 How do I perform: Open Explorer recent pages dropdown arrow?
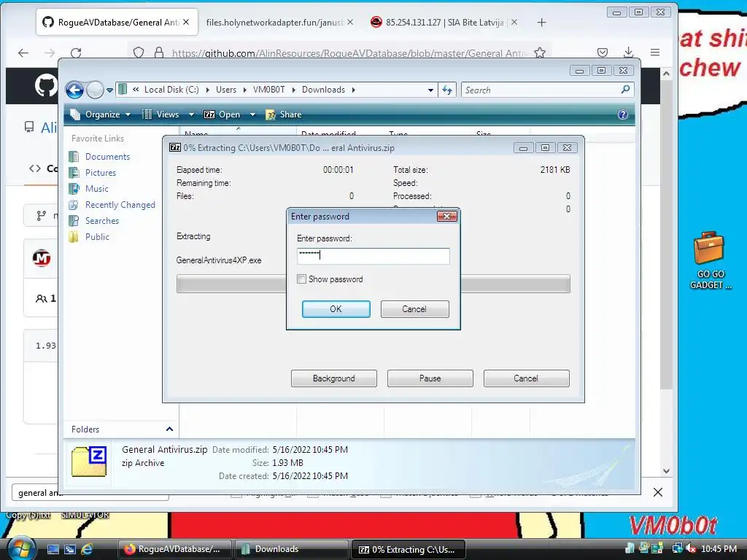(x=109, y=90)
